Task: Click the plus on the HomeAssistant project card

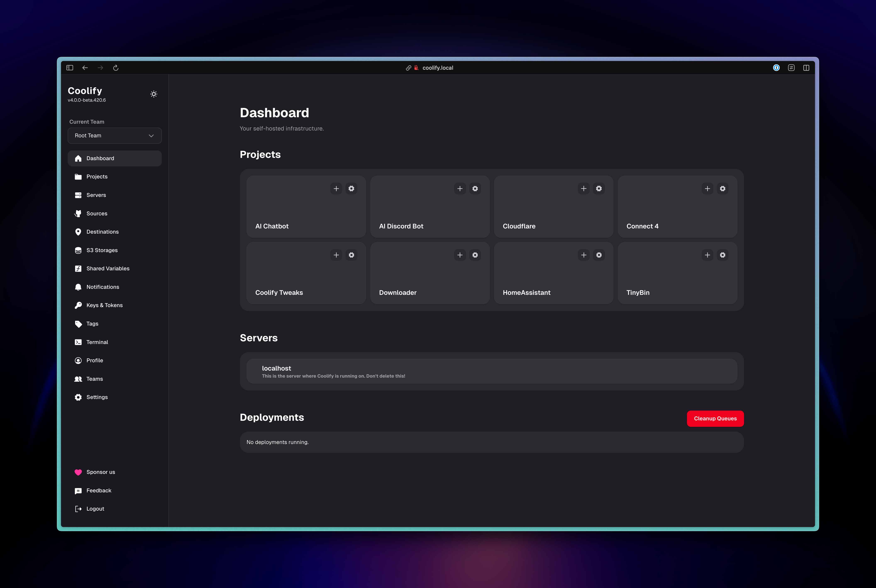Action: [x=583, y=255]
